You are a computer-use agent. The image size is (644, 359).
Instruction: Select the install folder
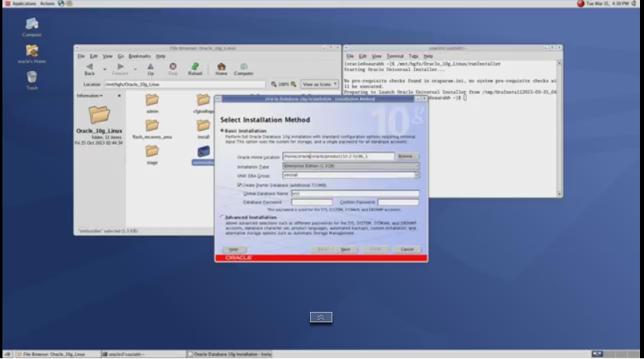pos(203,128)
